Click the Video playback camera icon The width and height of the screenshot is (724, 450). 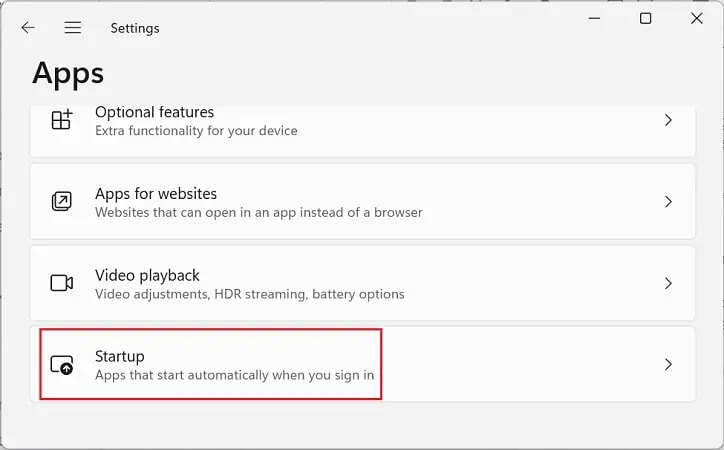[x=62, y=283]
